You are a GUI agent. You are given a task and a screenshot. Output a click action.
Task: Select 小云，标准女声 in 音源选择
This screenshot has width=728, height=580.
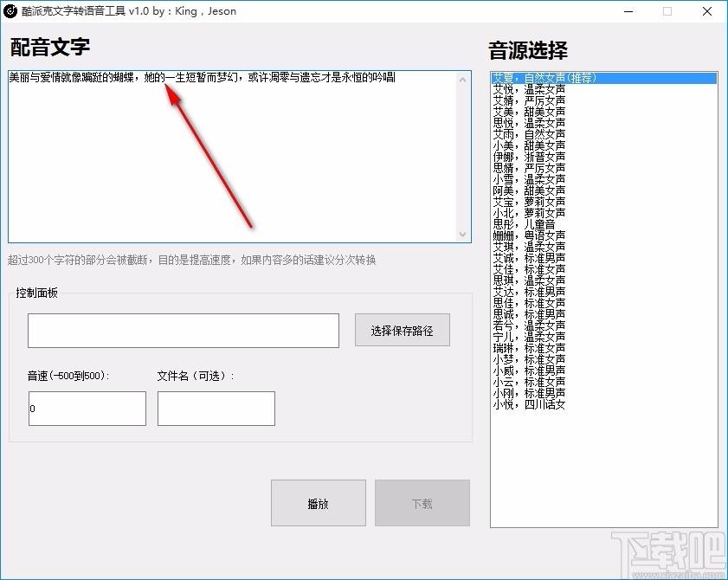click(603, 382)
